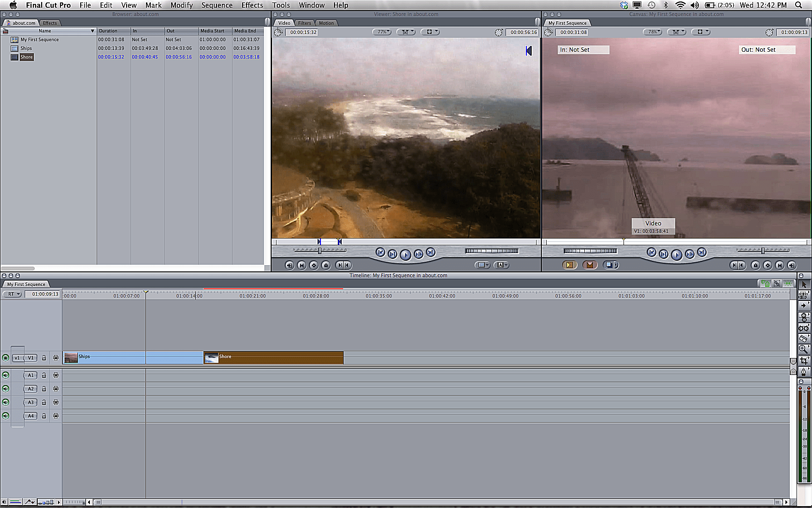Lock the A1 audio track
This screenshot has height=508, width=812.
(x=43, y=375)
